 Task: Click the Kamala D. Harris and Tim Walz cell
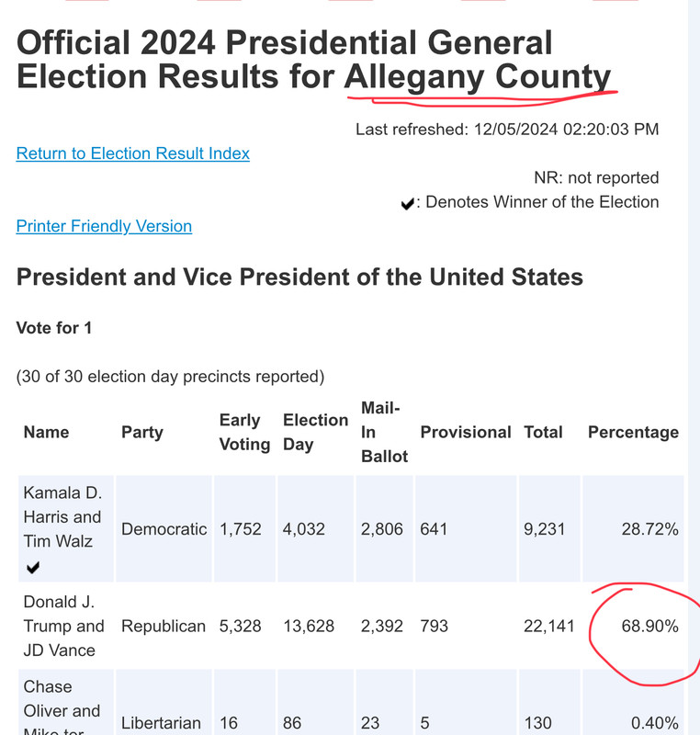tap(66, 529)
